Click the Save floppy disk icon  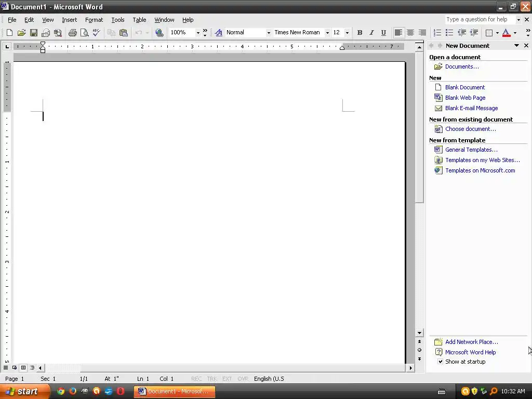coord(34,33)
